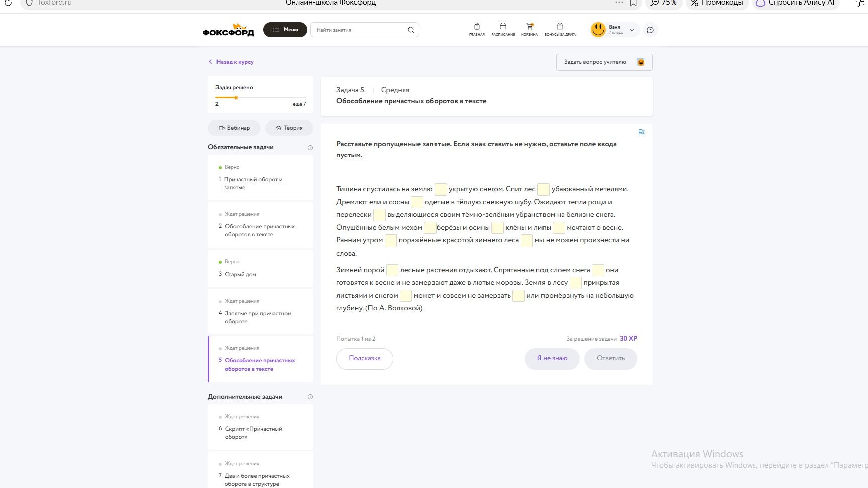Click the Ответить button
Screen dimensions: 868x488
click(611, 358)
